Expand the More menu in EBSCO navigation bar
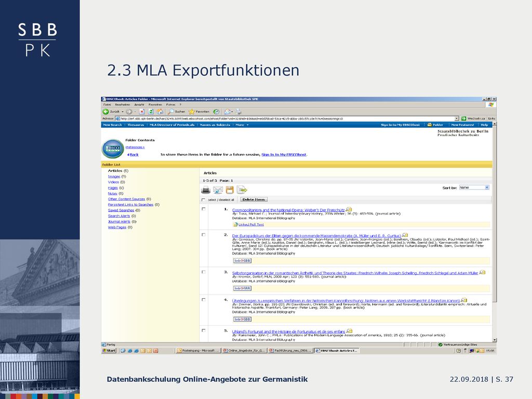 tap(242, 125)
